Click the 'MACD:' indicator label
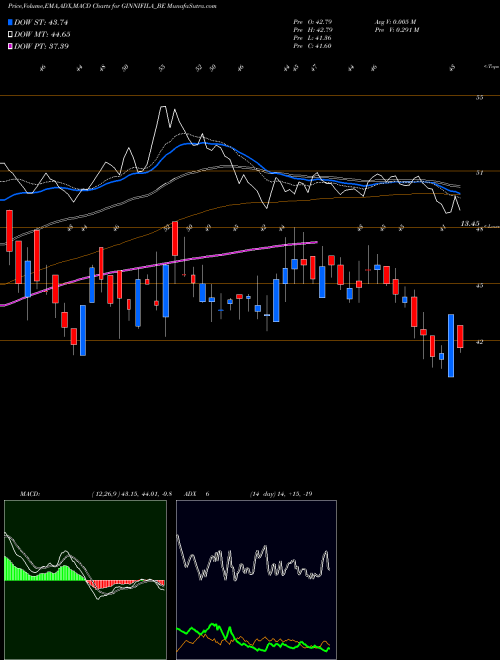500x660 pixels. 29,494
